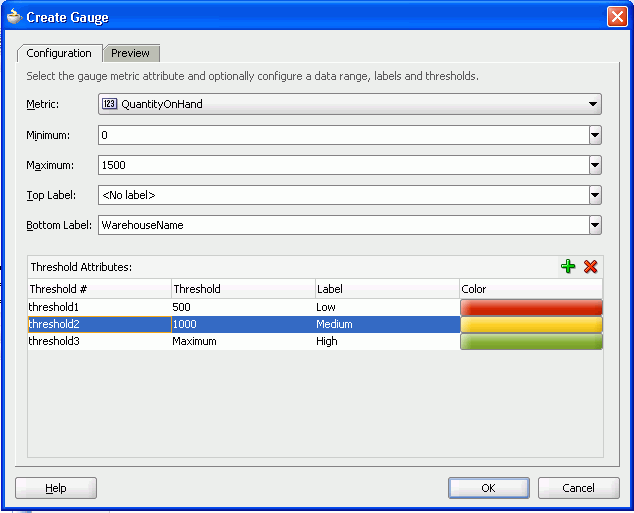Close the Create Gauge dialog
The width and height of the screenshot is (634, 513).
tap(617, 17)
